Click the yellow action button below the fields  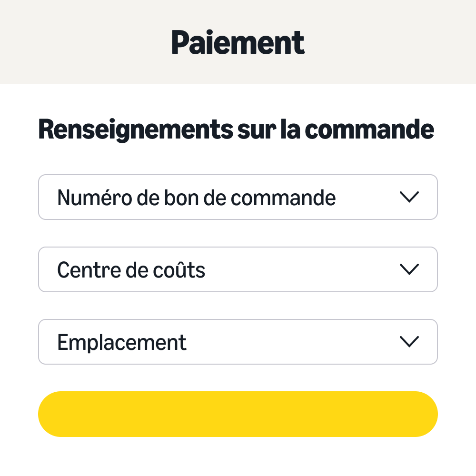(238, 414)
